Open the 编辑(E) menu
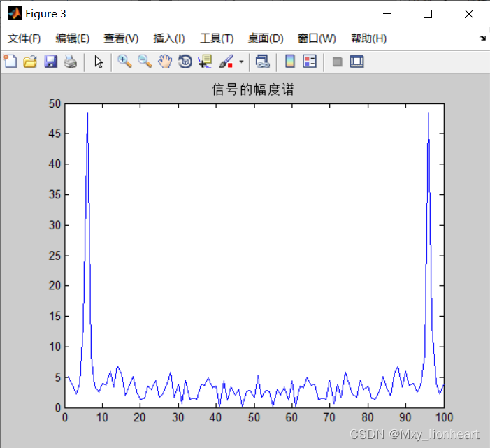Screen dimensions: 490x448 click(x=73, y=38)
